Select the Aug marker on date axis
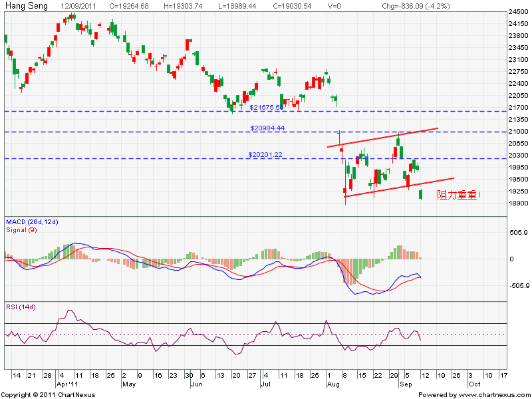 [332, 384]
